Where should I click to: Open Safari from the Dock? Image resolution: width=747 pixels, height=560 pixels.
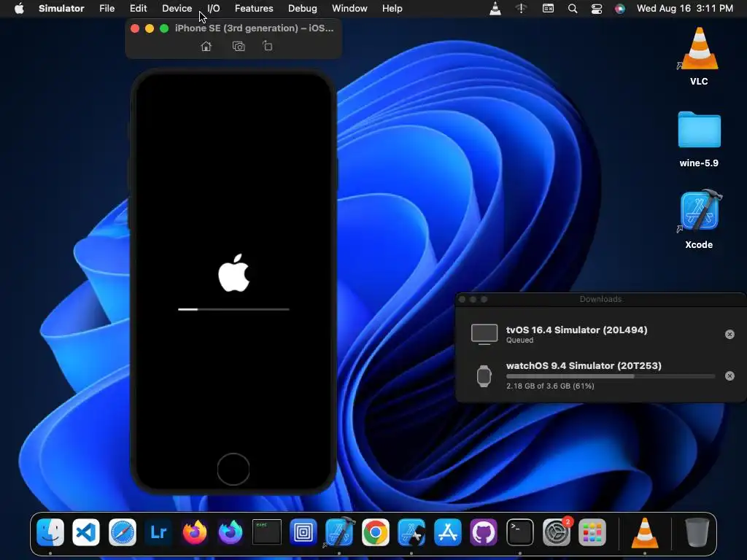pyautogui.click(x=123, y=532)
